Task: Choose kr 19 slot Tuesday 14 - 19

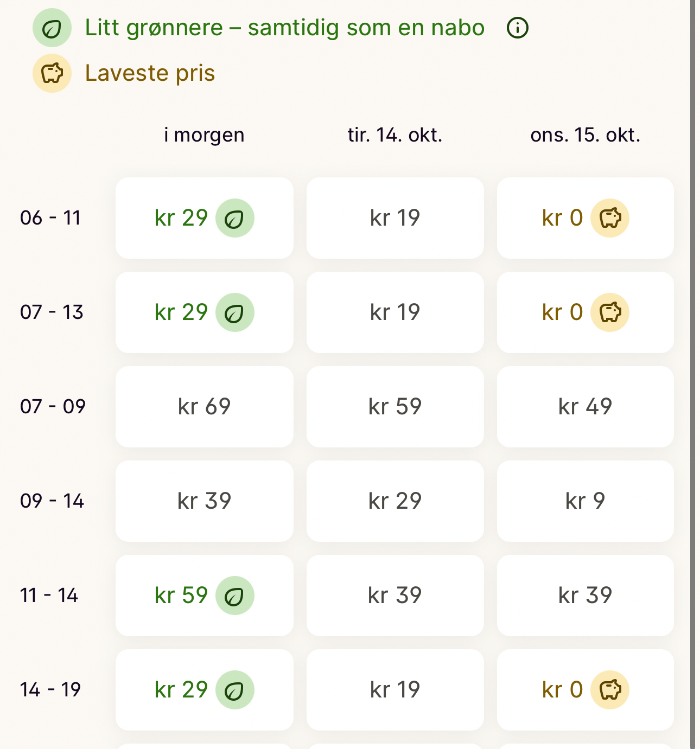Action: pyautogui.click(x=395, y=690)
